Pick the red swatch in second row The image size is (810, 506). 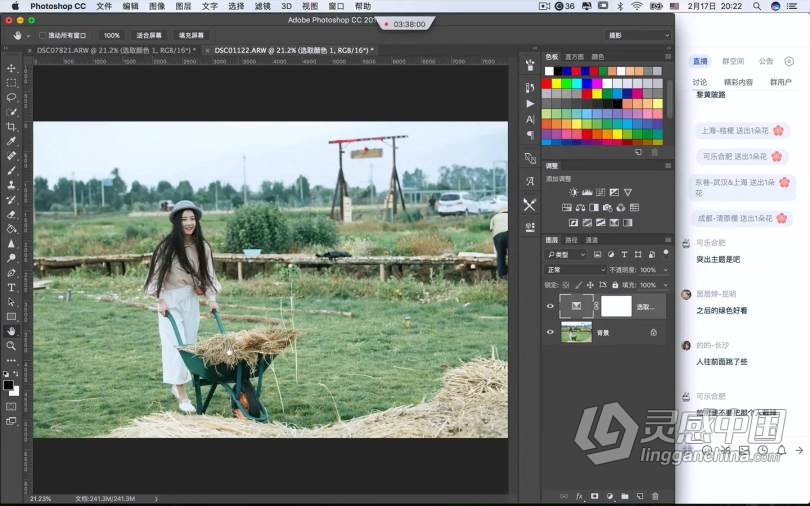pos(547,83)
